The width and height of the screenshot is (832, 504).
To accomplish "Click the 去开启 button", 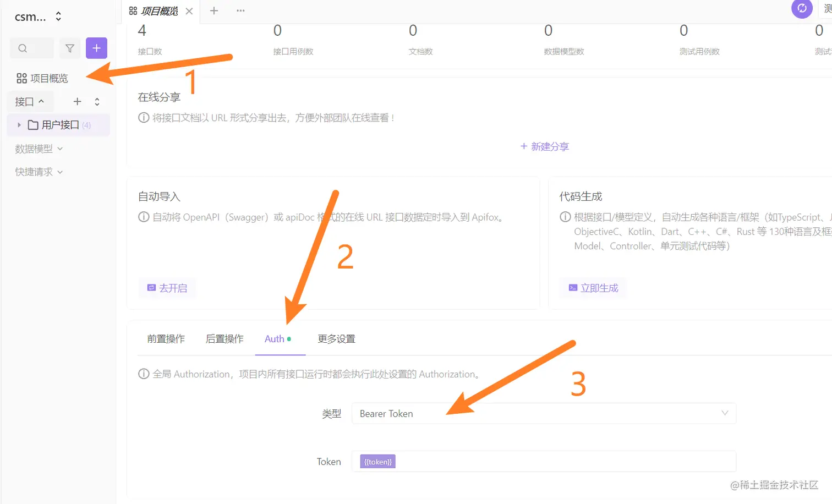I will (167, 288).
